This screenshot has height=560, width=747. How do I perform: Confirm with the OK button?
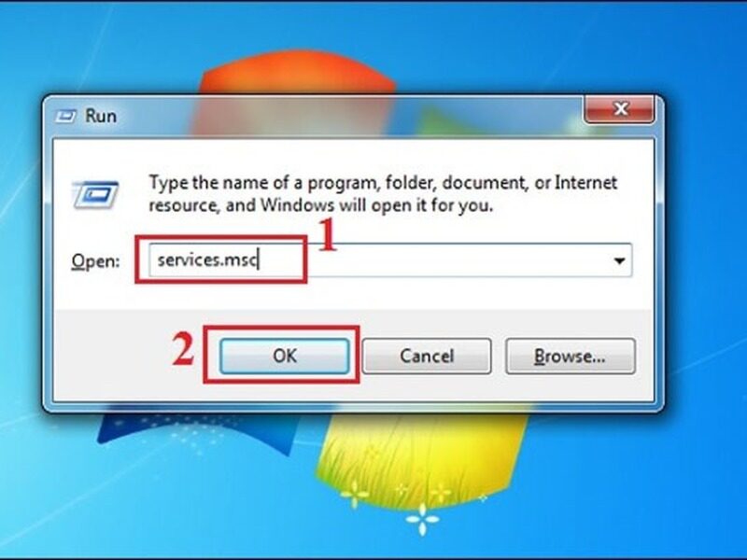(x=285, y=357)
